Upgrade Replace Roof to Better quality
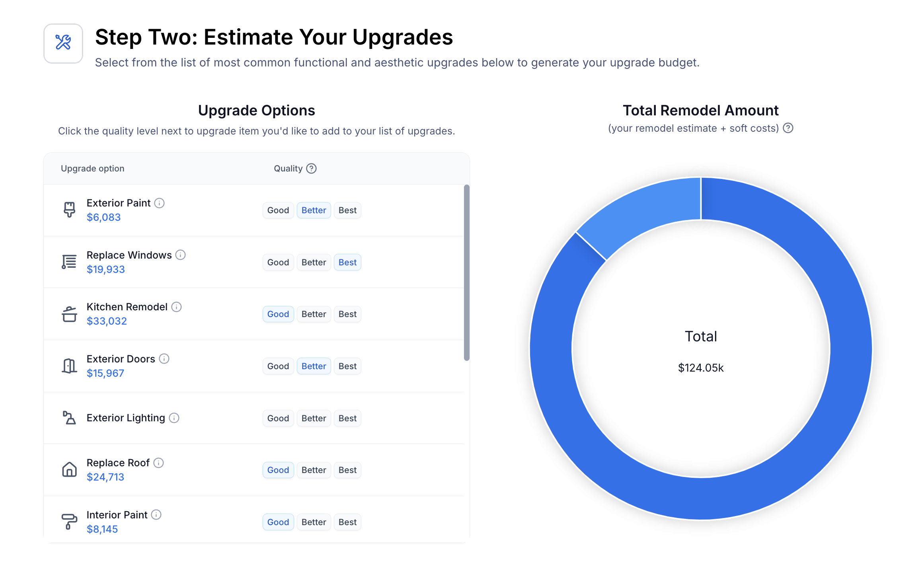Image resolution: width=924 pixels, height=588 pixels. pyautogui.click(x=314, y=470)
